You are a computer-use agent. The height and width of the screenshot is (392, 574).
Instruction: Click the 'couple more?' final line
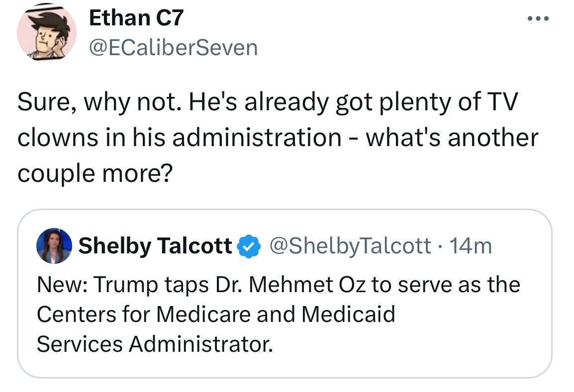coord(95,173)
